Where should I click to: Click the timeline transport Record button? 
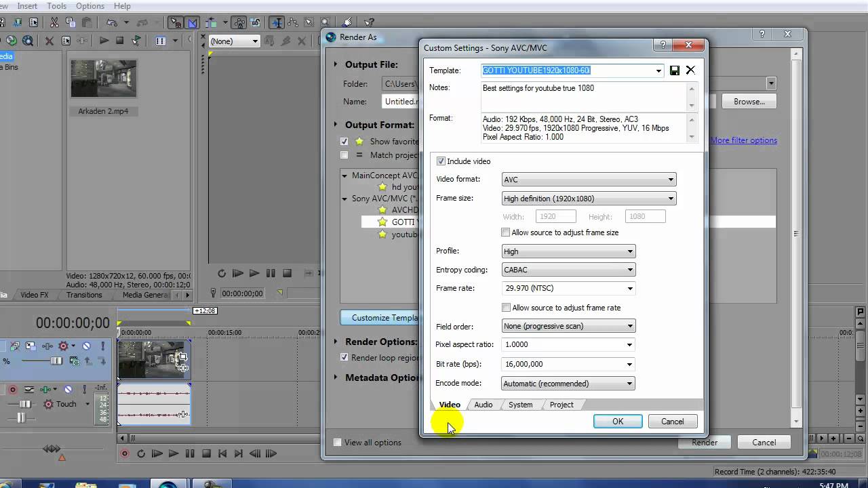125,454
